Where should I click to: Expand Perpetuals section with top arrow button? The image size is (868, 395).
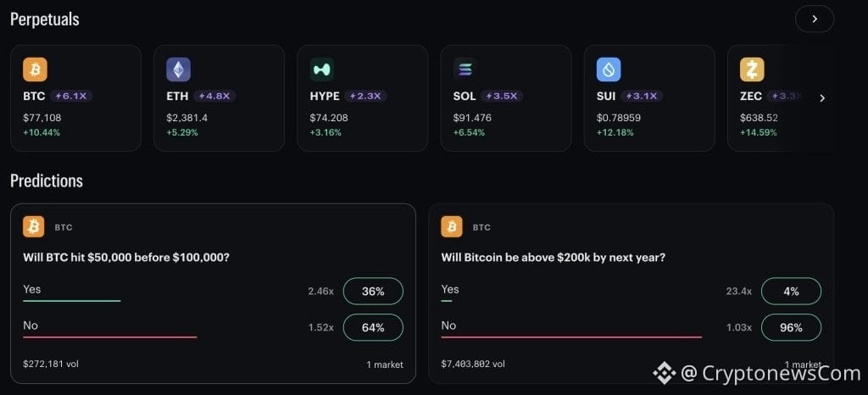point(815,19)
